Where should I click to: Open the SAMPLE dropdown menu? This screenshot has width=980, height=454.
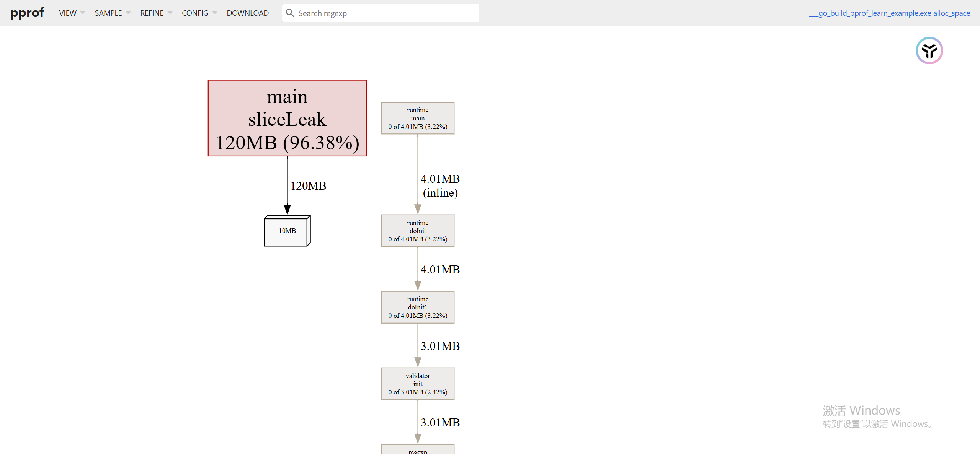point(112,13)
